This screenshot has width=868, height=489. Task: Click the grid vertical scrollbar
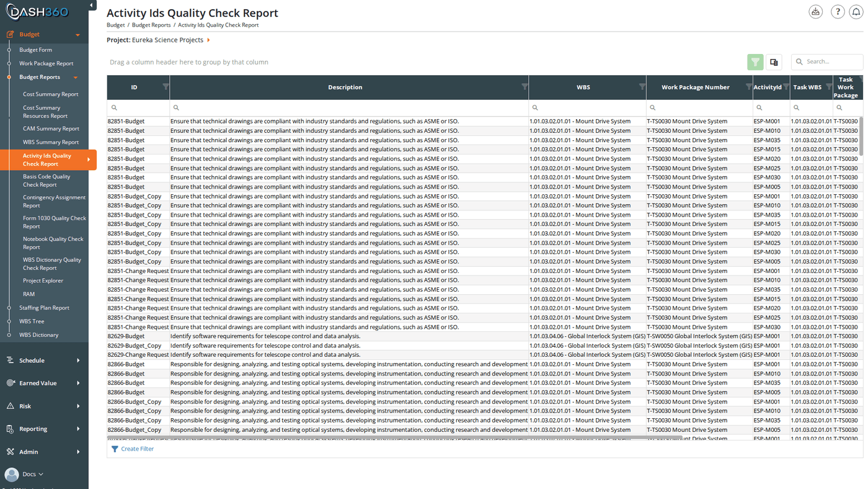(x=860, y=137)
